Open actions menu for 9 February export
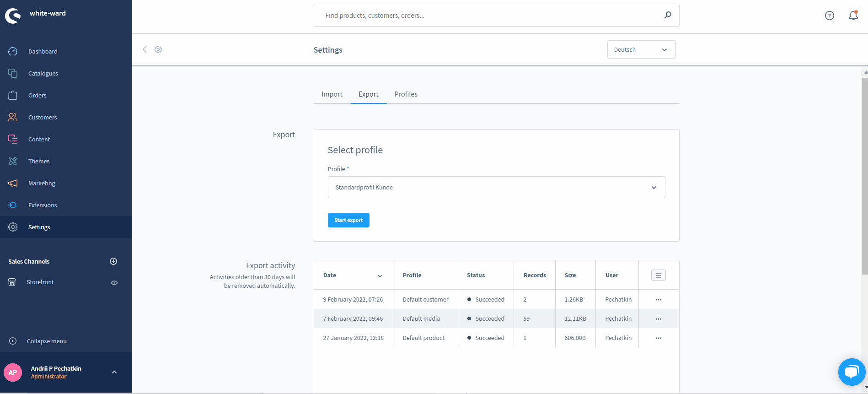Viewport: 868px width, 394px height. [x=659, y=300]
